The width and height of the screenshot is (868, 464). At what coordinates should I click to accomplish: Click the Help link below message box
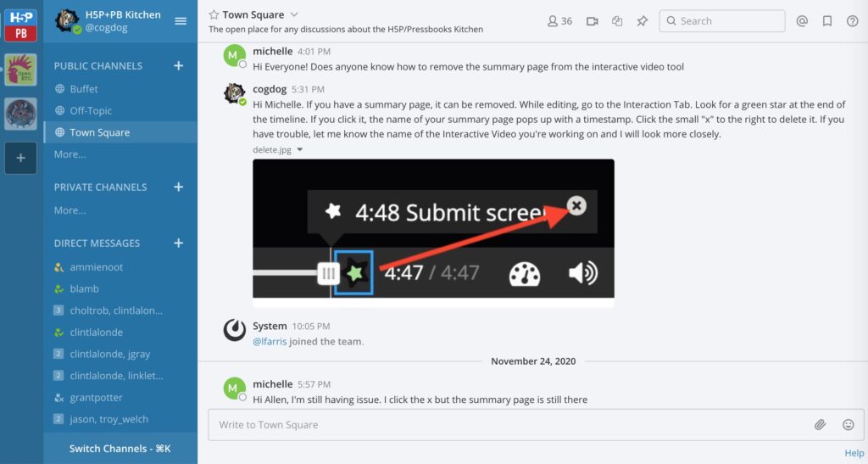[x=854, y=453]
